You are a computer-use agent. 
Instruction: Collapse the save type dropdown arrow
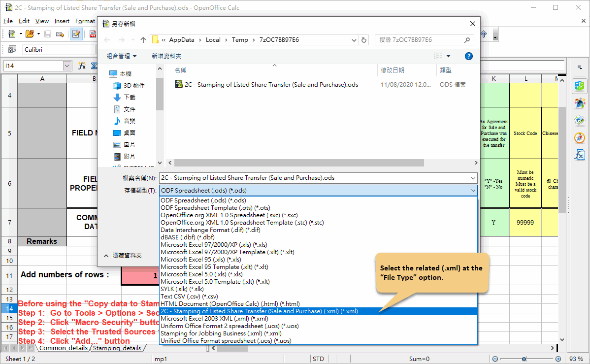click(473, 191)
